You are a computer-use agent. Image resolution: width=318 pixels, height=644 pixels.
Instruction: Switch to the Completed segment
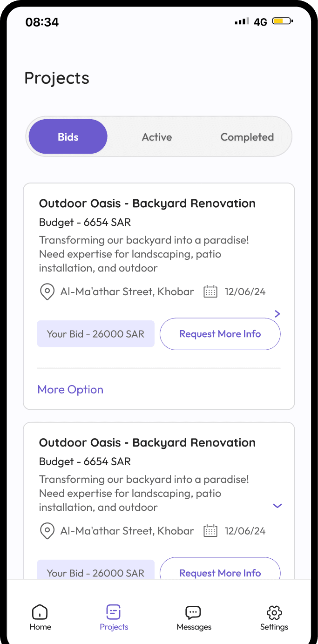coord(247,137)
